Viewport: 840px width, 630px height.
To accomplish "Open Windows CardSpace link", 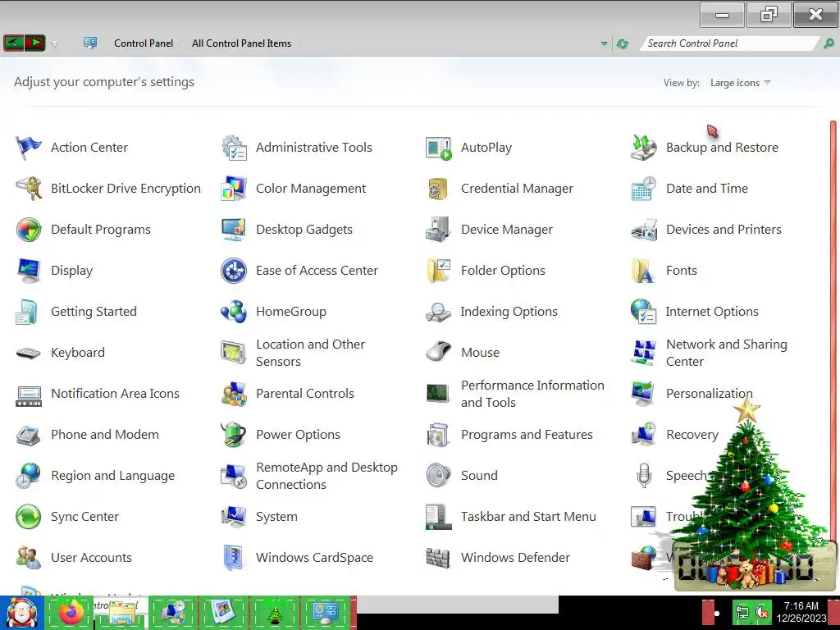I will (x=314, y=558).
